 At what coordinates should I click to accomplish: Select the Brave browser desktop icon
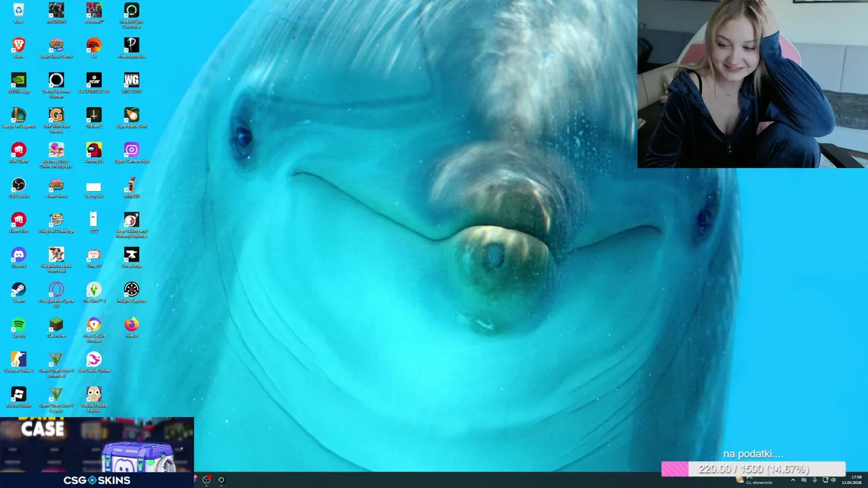[18, 48]
